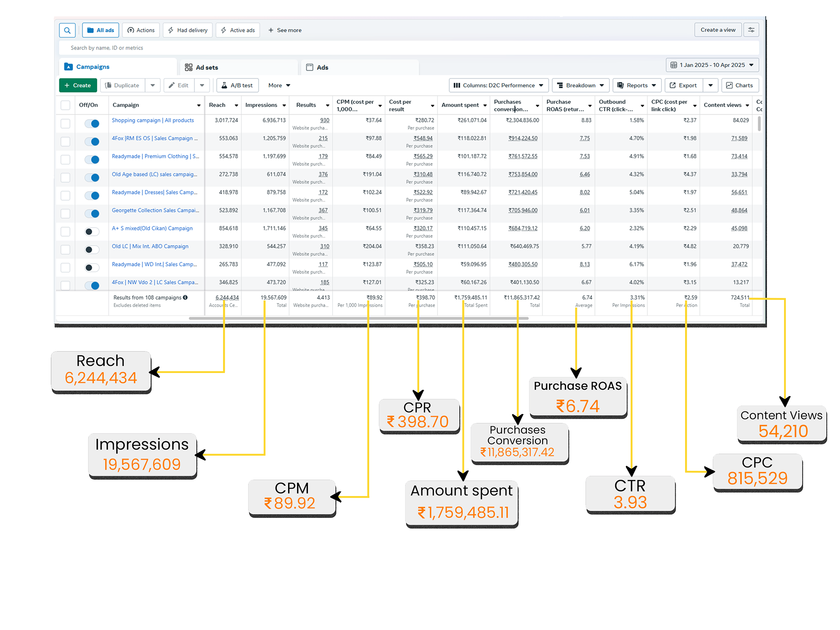Click the green Create button

(x=78, y=85)
